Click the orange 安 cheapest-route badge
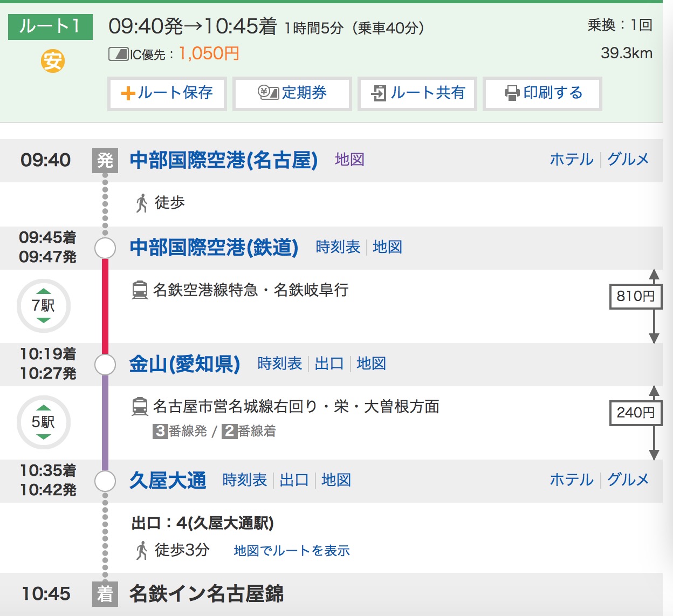This screenshot has height=616, width=673. pyautogui.click(x=53, y=60)
